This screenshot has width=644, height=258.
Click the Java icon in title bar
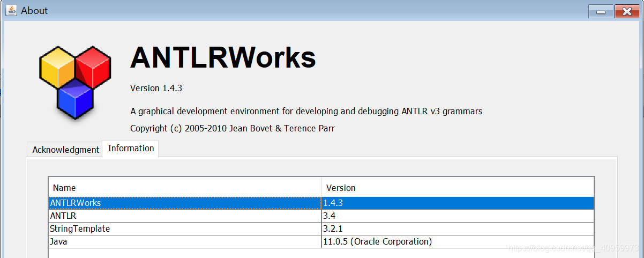[x=11, y=10]
